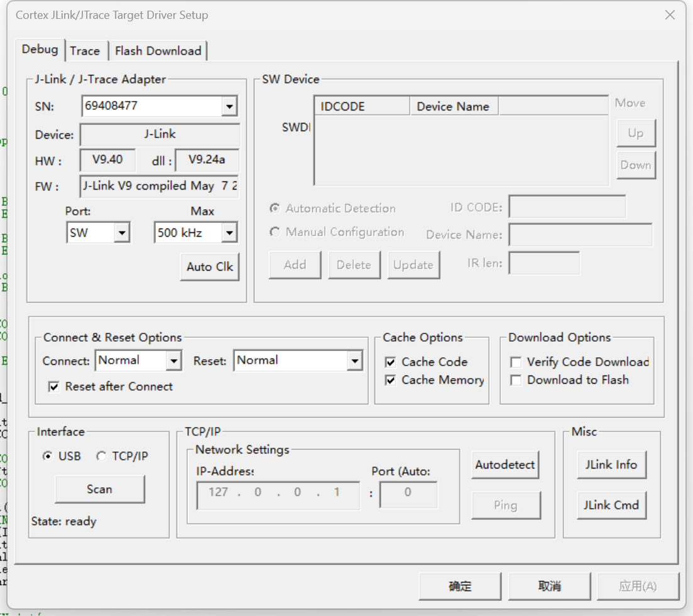This screenshot has width=693, height=616.
Task: Expand the SN serial number dropdown
Action: pos(229,107)
